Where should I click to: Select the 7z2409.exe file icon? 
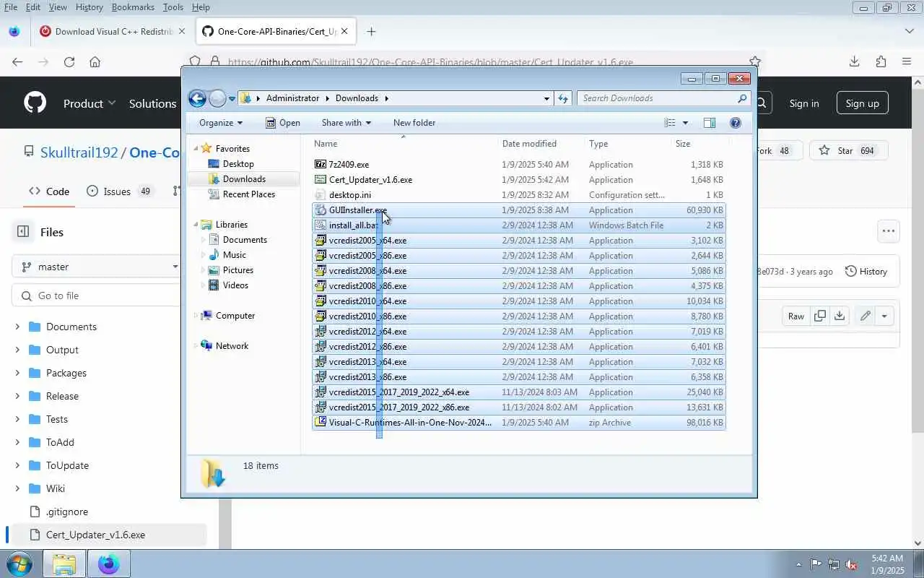[x=321, y=165]
